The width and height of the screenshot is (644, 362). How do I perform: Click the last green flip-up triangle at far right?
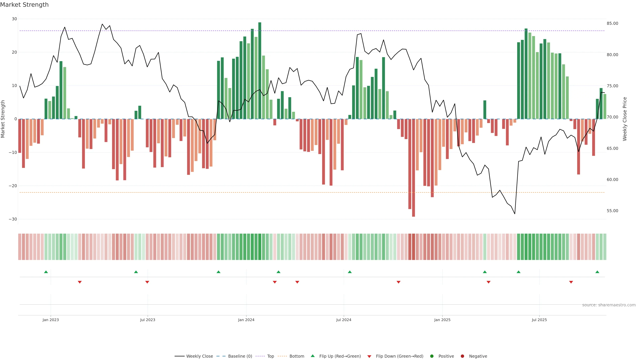coord(597,272)
